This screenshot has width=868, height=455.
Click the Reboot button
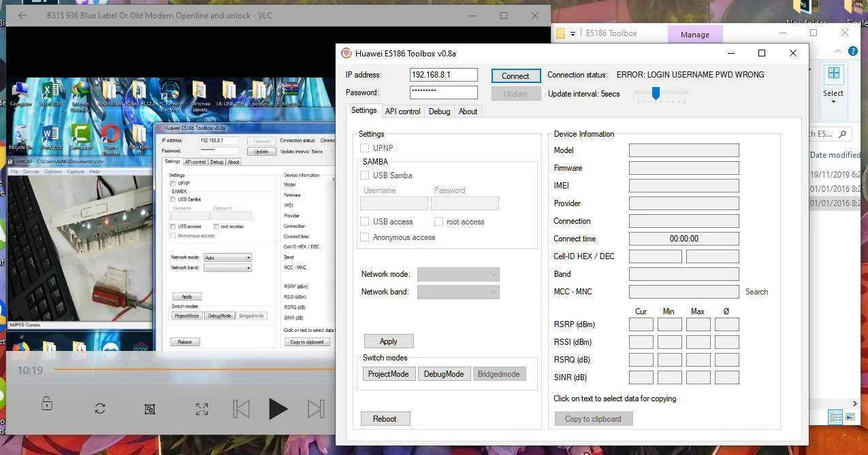coord(385,419)
